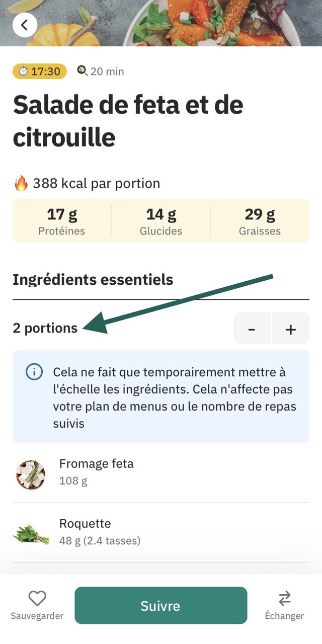Select the Glucides 14 g cell
This screenshot has width=322, height=644.
161,221
